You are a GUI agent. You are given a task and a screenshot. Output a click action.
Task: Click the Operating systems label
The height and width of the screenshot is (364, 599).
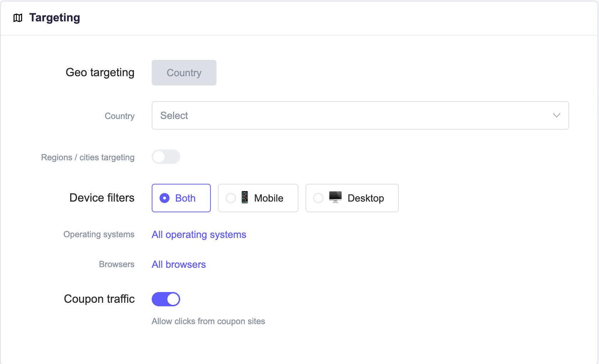[x=99, y=235]
